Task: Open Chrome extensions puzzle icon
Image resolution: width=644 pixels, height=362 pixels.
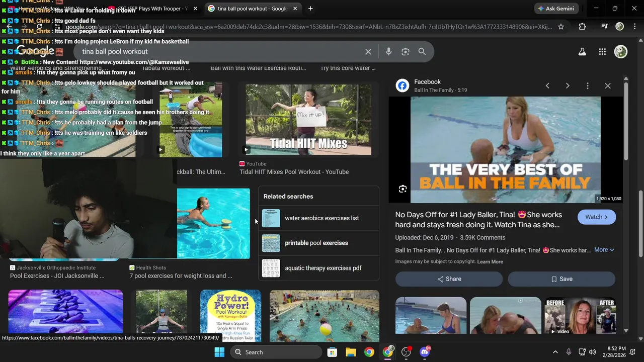Action: (582, 27)
